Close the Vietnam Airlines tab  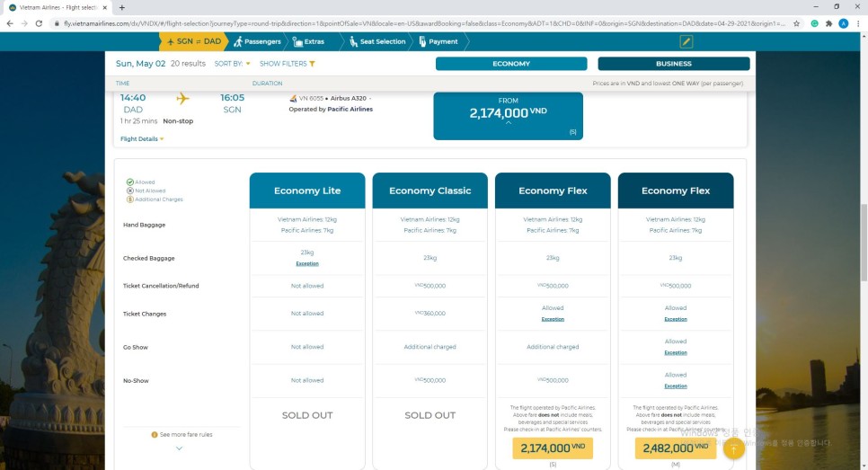[x=104, y=7]
